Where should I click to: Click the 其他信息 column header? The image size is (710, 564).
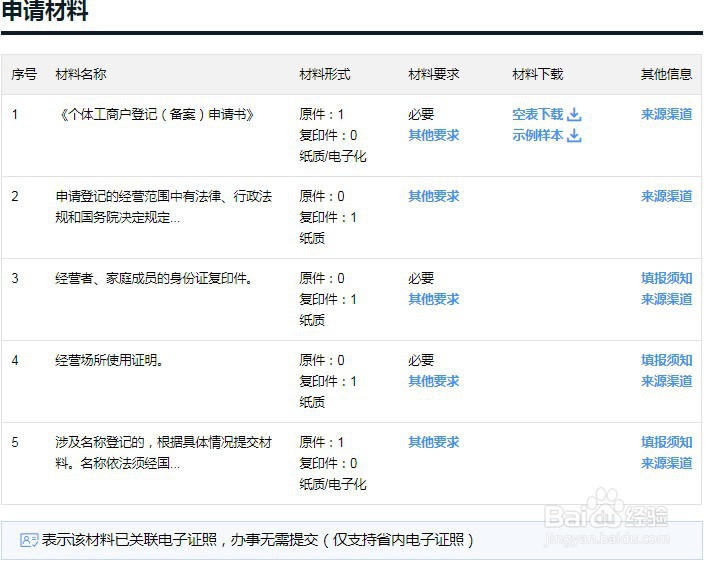click(667, 74)
